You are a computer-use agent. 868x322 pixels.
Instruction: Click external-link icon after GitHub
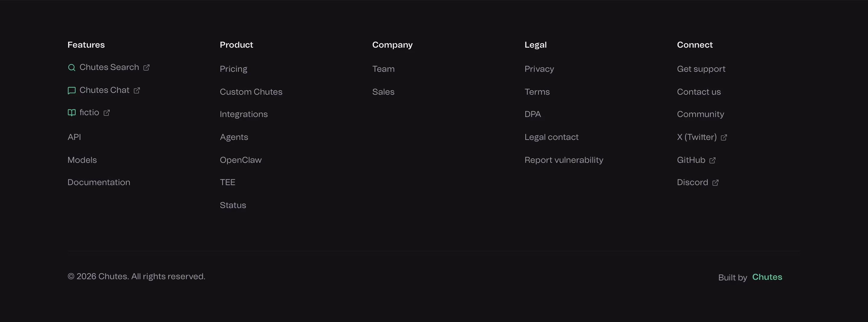click(712, 160)
